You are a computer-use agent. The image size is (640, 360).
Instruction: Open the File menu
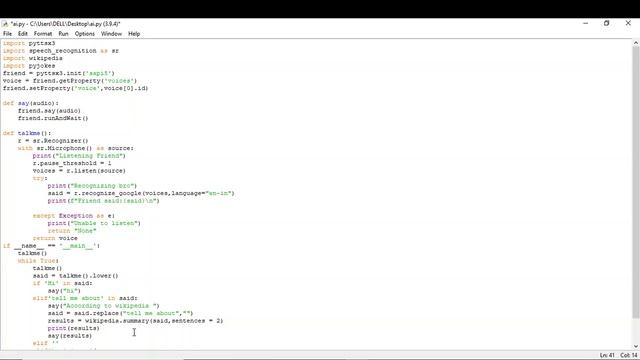[7, 34]
